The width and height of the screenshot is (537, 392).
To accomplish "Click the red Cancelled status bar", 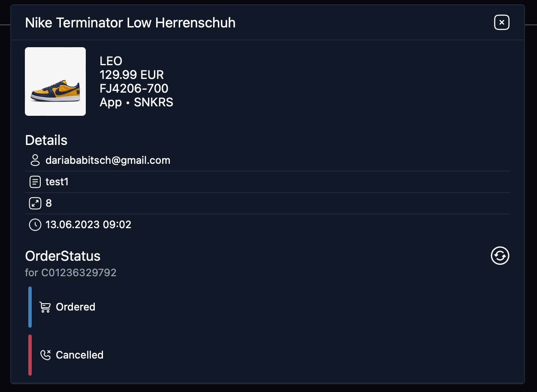I will [x=30, y=355].
